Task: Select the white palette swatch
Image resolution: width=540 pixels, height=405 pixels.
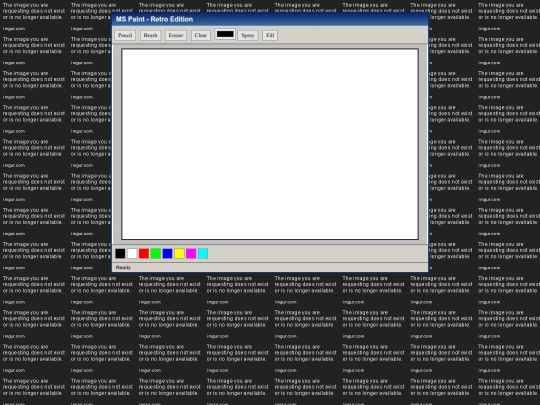Action: (x=132, y=253)
